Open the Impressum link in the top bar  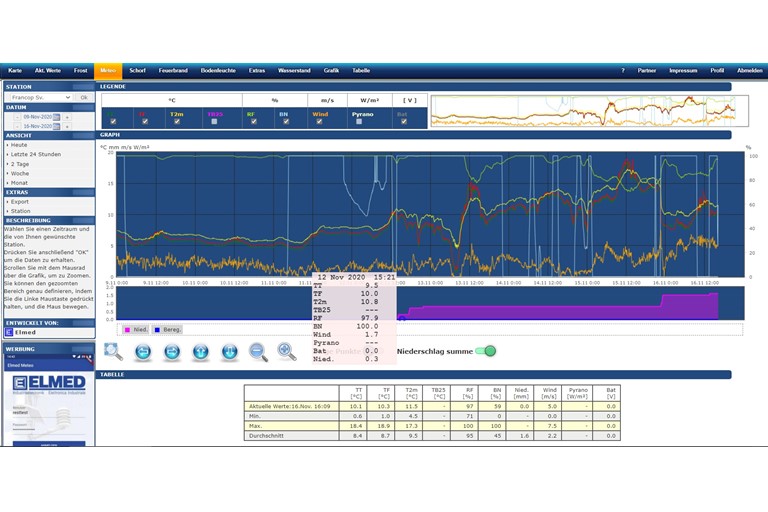[x=683, y=71]
